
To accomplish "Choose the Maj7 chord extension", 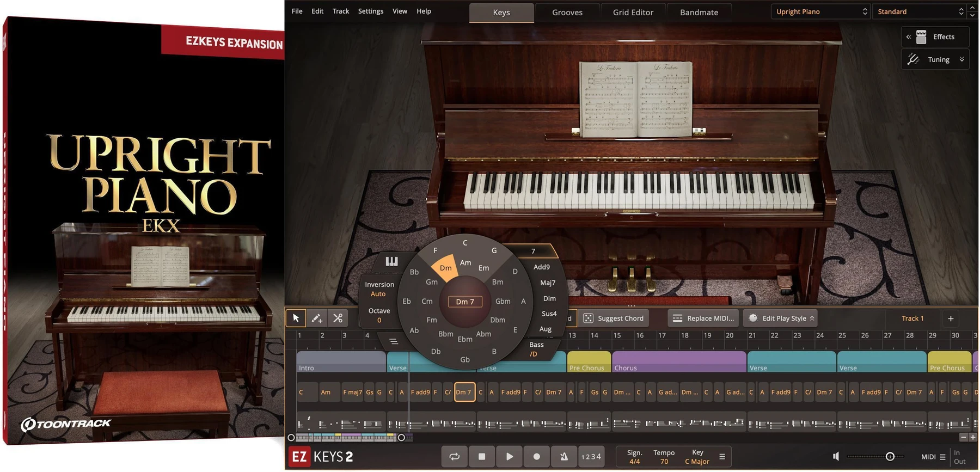I will (x=548, y=283).
